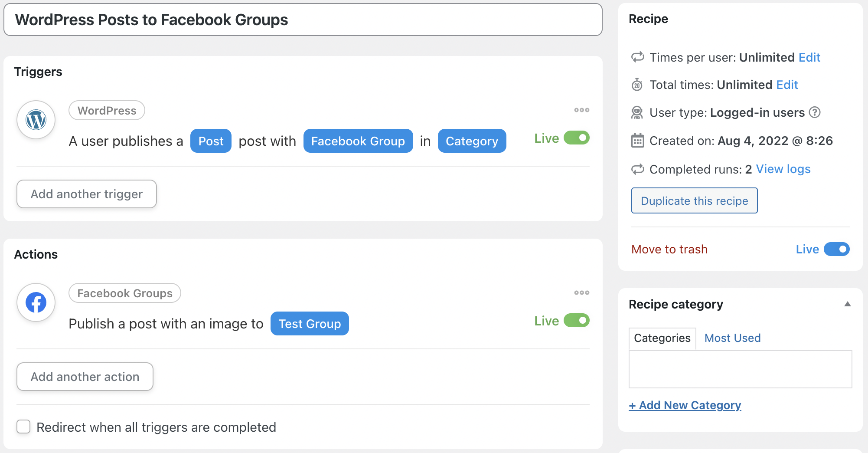868x453 pixels.
Task: Click the help icon beside Logged-in users
Action: 815,112
